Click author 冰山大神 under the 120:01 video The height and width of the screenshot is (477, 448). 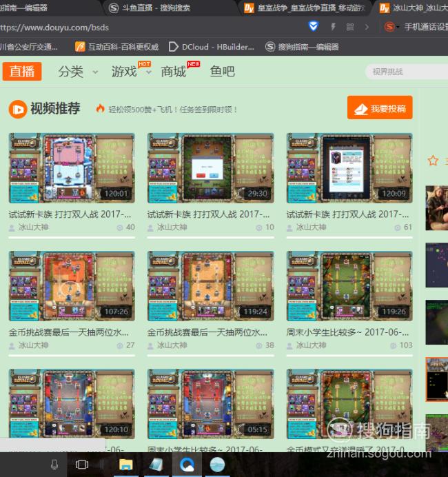click(33, 227)
